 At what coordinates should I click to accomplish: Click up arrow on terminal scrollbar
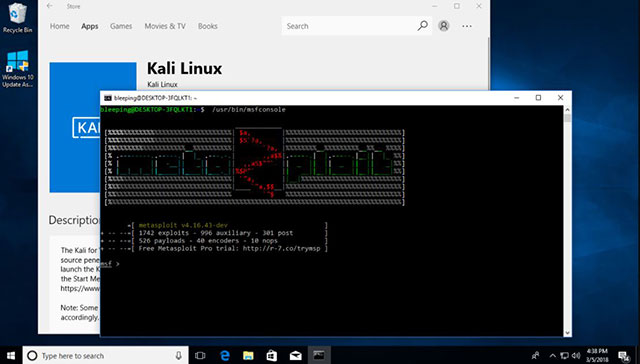(567, 109)
